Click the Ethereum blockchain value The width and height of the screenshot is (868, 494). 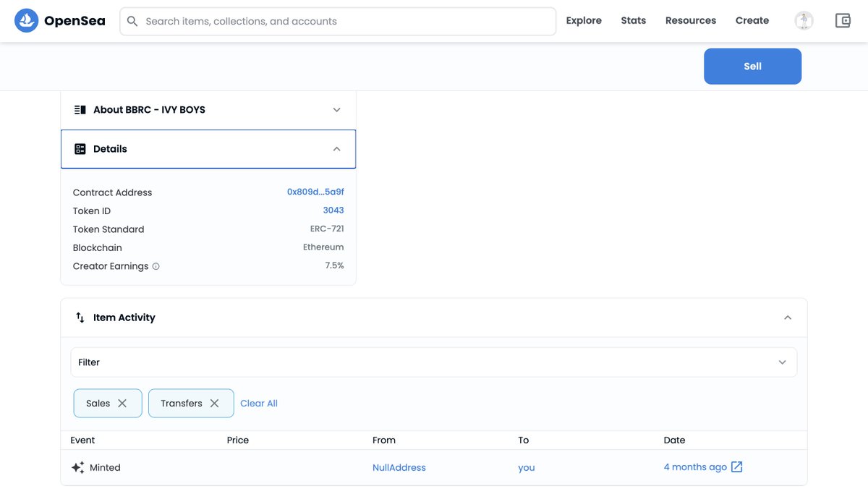click(x=323, y=247)
